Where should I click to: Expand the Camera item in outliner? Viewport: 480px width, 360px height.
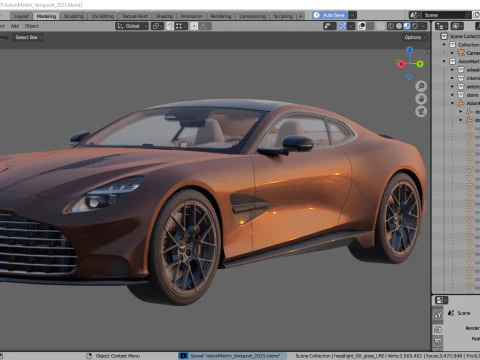pyautogui.click(x=452, y=53)
